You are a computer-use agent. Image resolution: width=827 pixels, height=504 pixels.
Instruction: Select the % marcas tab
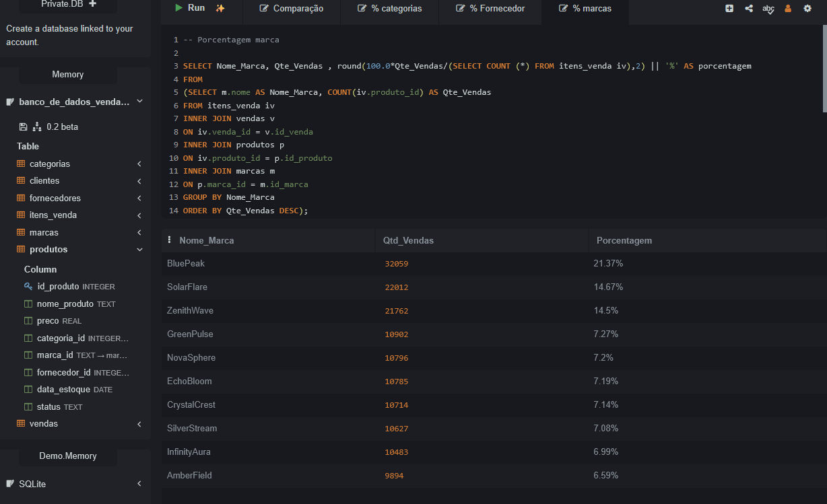coord(586,9)
